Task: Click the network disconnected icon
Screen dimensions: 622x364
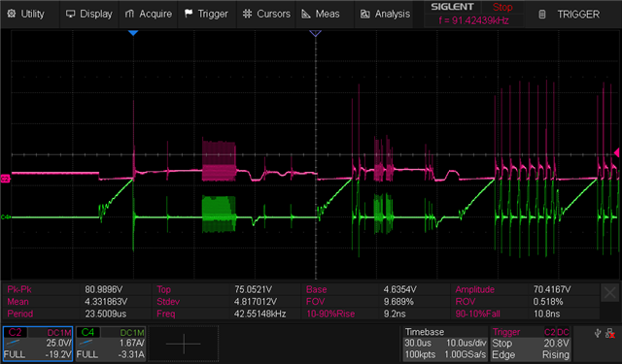Action: tap(610, 334)
